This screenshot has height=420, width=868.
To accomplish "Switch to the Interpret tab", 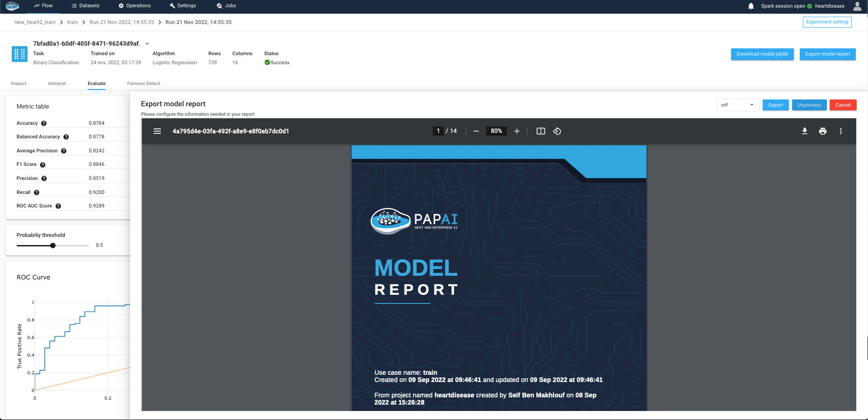I will (57, 84).
